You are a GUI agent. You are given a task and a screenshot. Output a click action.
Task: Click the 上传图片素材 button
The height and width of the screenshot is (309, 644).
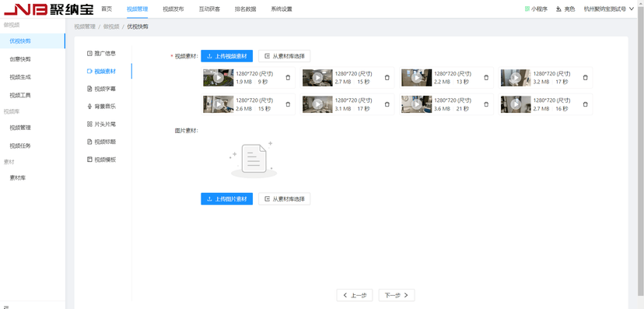click(226, 199)
